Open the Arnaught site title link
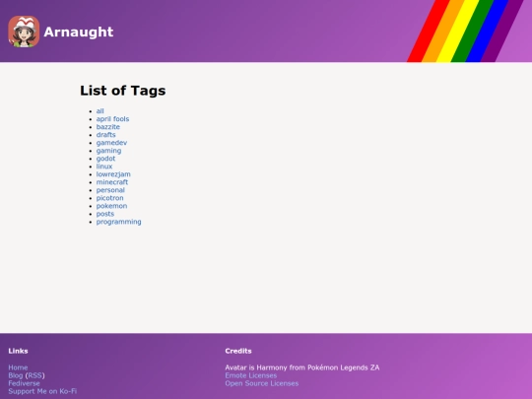The image size is (532, 399). tap(79, 32)
